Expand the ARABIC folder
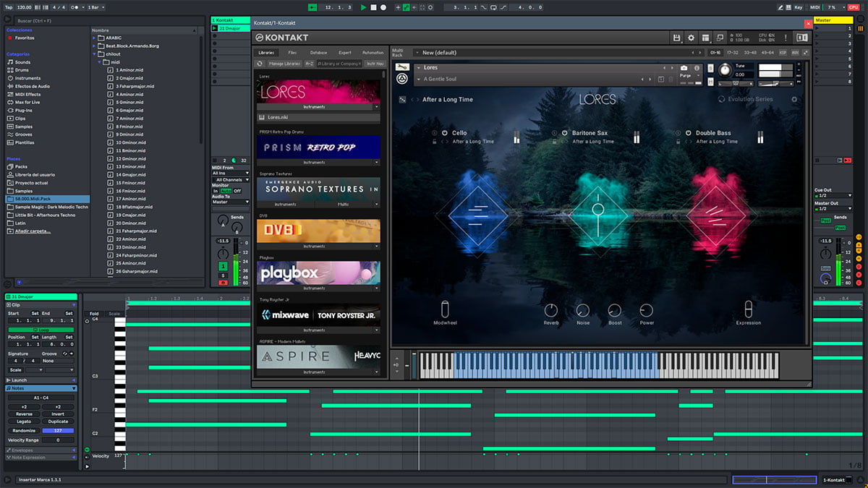Viewport: 868px width, 488px height. [95, 38]
